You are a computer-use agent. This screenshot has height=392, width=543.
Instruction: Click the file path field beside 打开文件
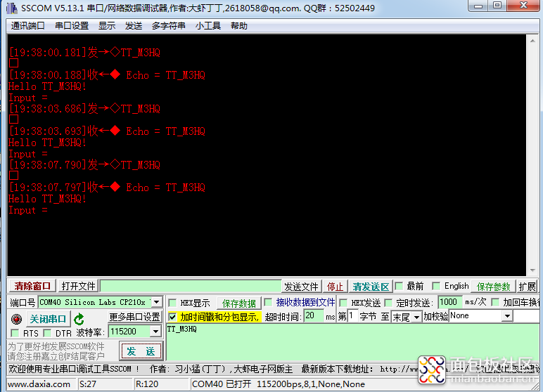pyautogui.click(x=191, y=286)
